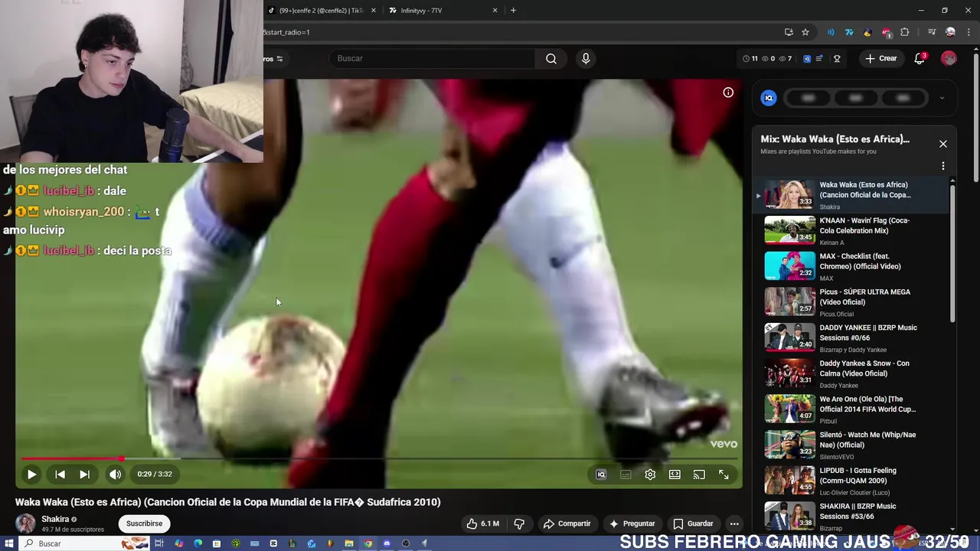Viewport: 980px width, 551px height.
Task: Open Chrome three-dot menu
Action: pyautogui.click(x=970, y=32)
